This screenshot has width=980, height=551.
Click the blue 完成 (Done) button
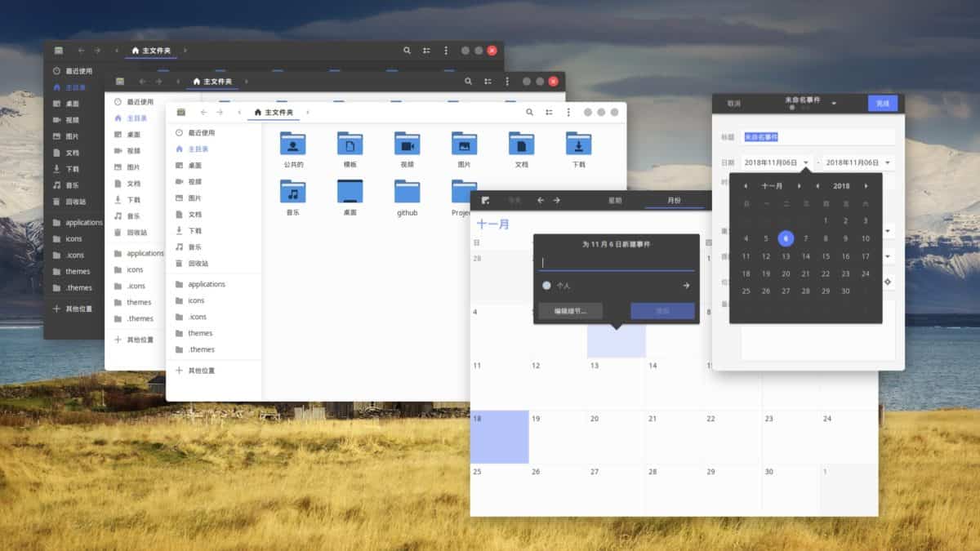point(882,103)
